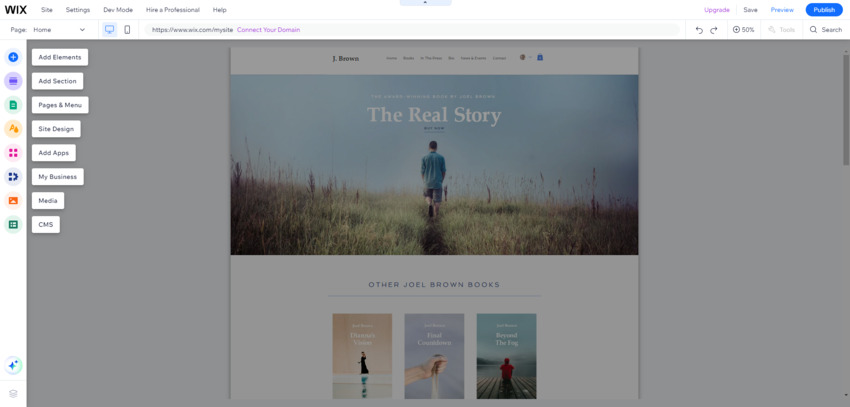This screenshot has width=850, height=407.
Task: Open the Pages & Menu sidebar icon
Action: 13,105
